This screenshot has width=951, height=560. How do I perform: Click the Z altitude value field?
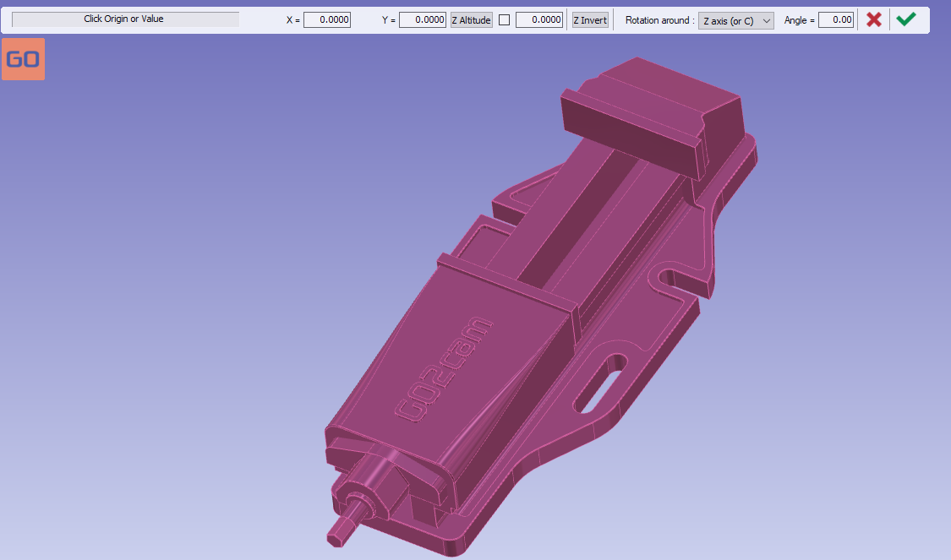(538, 20)
